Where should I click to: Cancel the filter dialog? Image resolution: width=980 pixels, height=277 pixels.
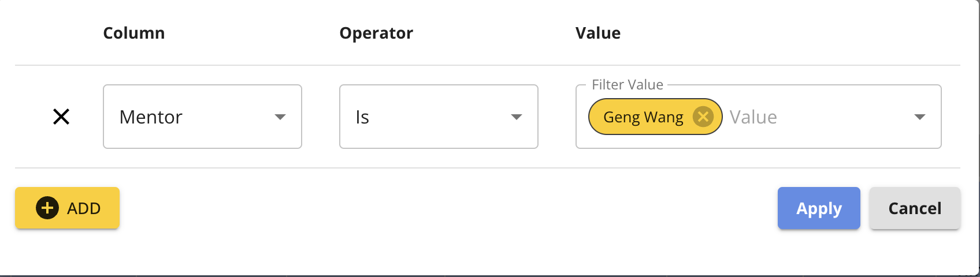pyautogui.click(x=914, y=208)
